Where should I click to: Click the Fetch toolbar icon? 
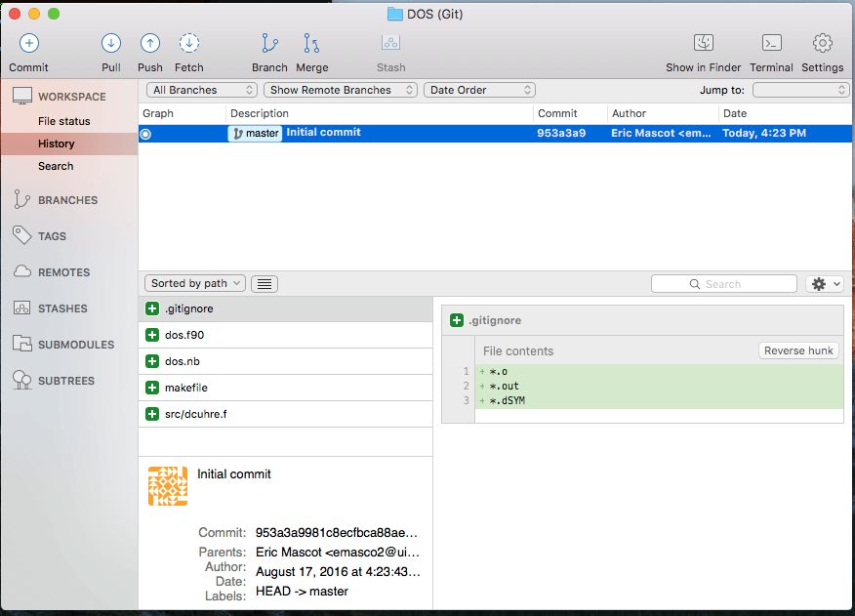coord(189,43)
